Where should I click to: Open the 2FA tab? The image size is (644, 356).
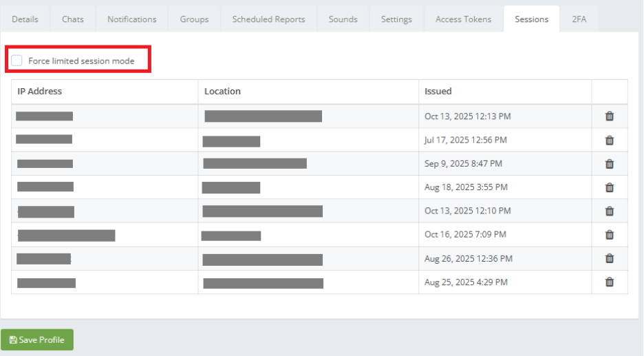(x=579, y=19)
